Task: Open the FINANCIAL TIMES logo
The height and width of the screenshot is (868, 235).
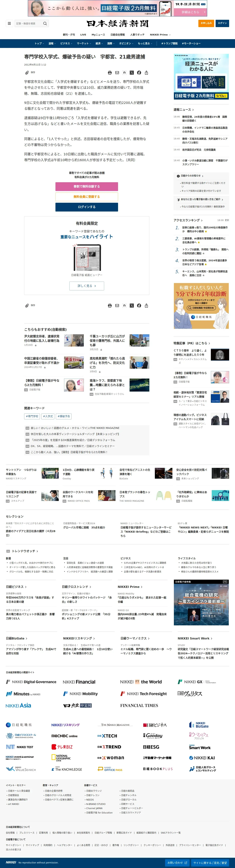Action: click(139, 705)
